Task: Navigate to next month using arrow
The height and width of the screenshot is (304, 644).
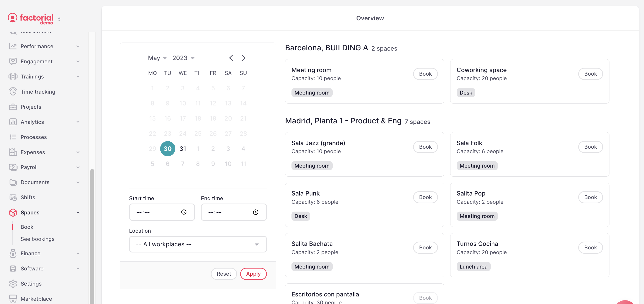Action: [x=243, y=57]
